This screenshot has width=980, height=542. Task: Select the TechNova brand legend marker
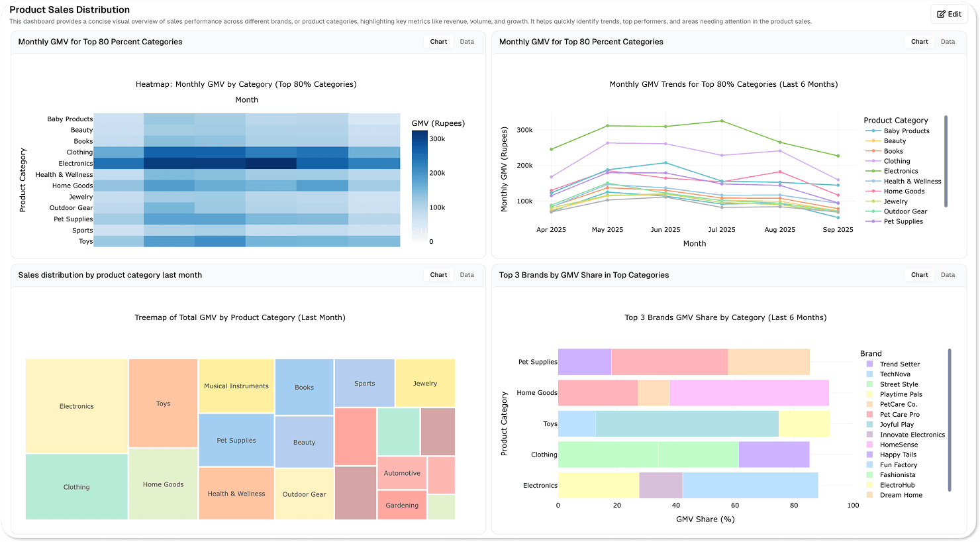click(x=868, y=374)
